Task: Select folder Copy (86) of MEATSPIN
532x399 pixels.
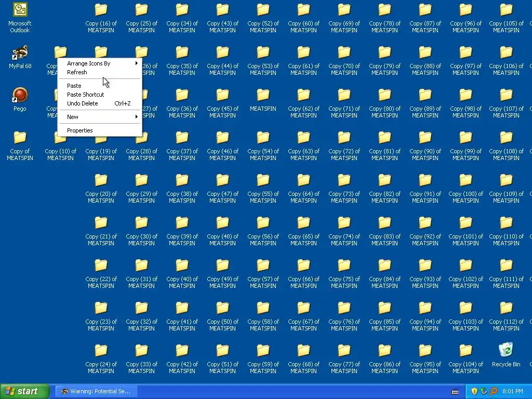Action: coord(384,358)
